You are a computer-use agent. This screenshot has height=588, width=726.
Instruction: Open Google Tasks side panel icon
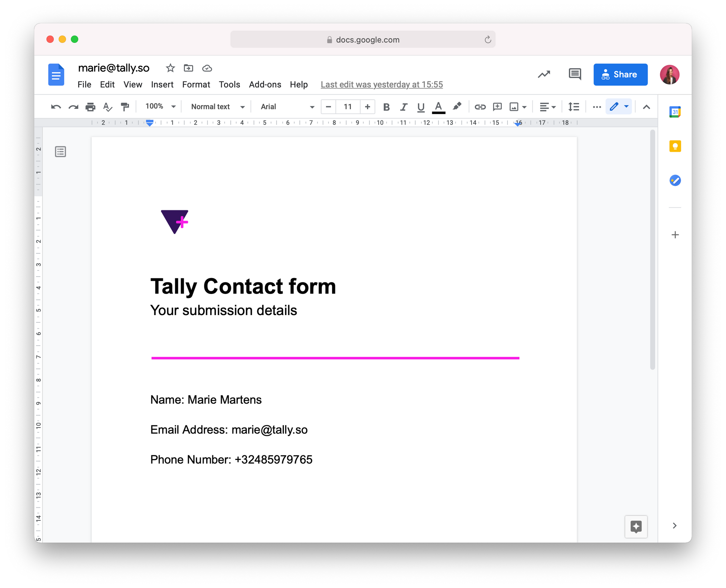675,180
